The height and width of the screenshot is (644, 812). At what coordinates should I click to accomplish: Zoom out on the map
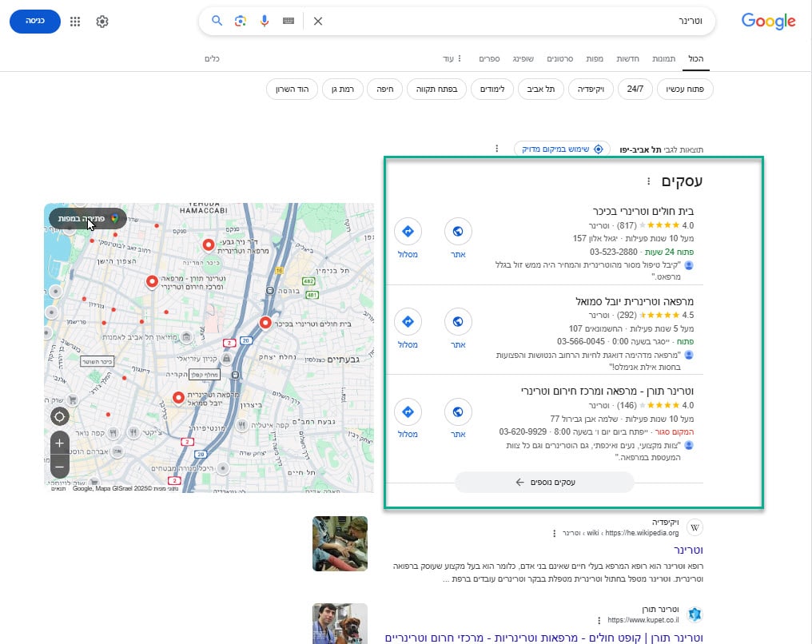click(60, 467)
